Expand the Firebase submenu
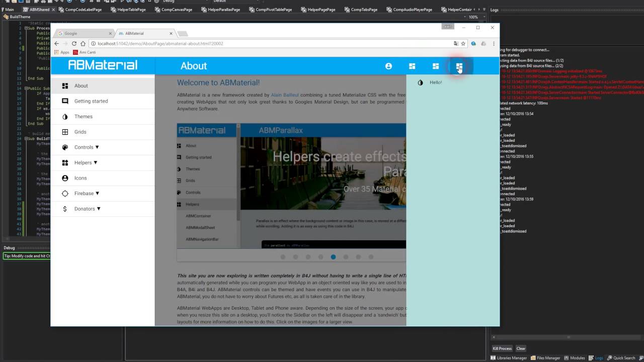Image resolution: width=644 pixels, height=362 pixels. (97, 194)
